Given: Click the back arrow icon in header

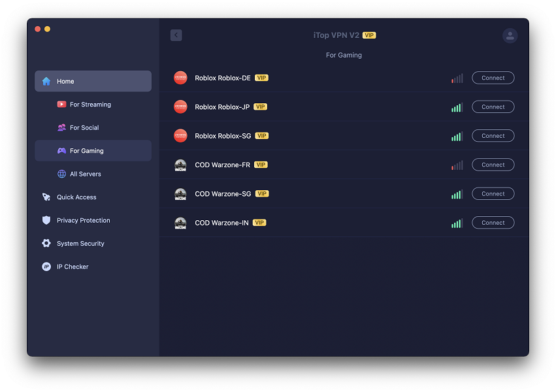Looking at the screenshot, I should 176,35.
